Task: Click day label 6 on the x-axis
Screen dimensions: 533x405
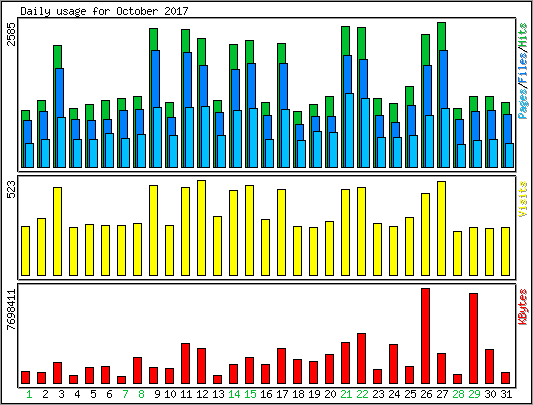Action: [109, 394]
